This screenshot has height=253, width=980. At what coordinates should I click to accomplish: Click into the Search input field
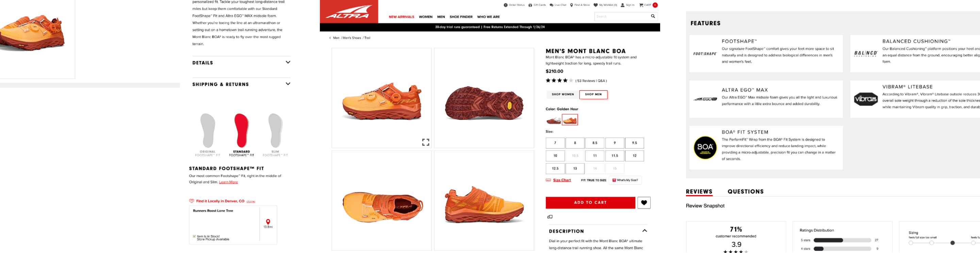coord(621,16)
